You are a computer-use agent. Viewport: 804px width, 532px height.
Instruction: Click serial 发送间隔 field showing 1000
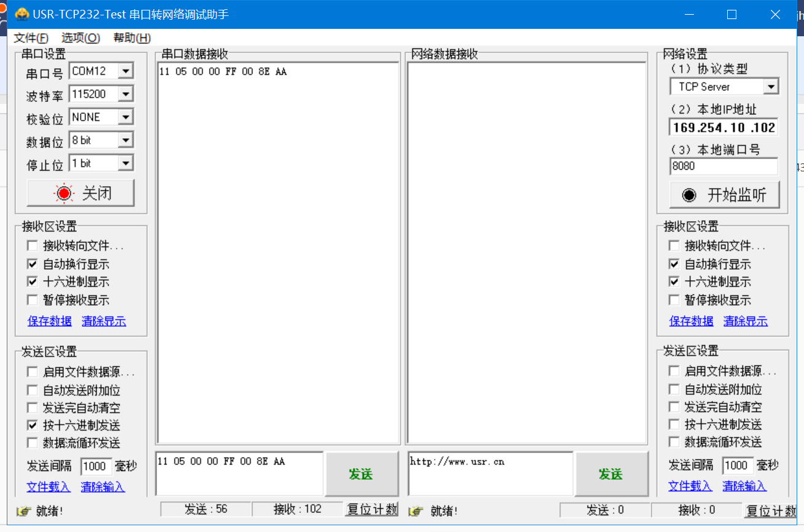96,466
